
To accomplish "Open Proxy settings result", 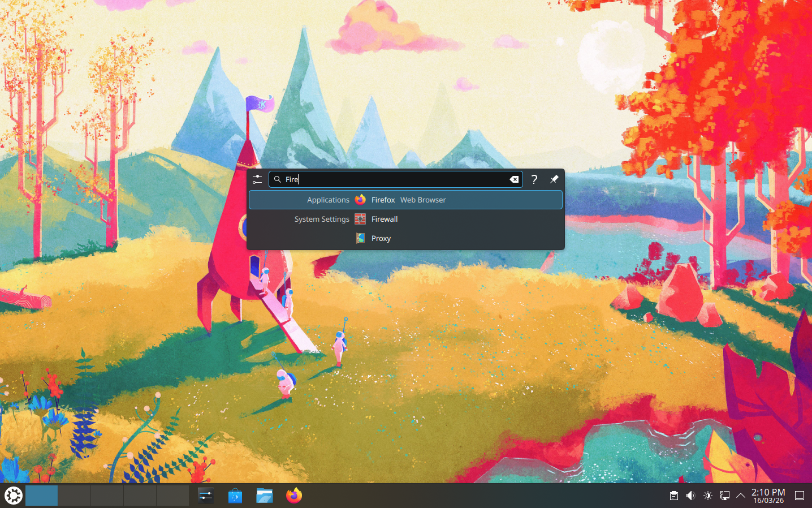I will [x=405, y=238].
